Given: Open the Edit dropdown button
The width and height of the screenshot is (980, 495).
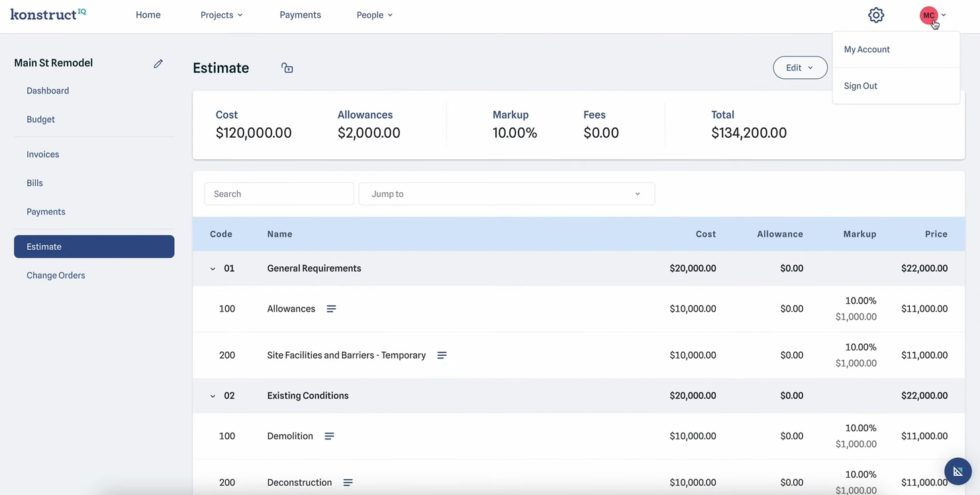Looking at the screenshot, I should point(800,67).
